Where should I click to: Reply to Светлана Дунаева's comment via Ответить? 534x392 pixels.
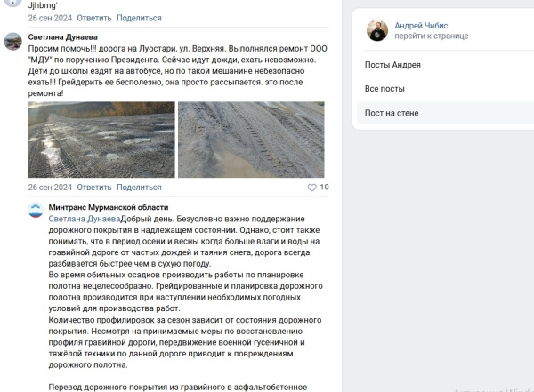tap(94, 188)
